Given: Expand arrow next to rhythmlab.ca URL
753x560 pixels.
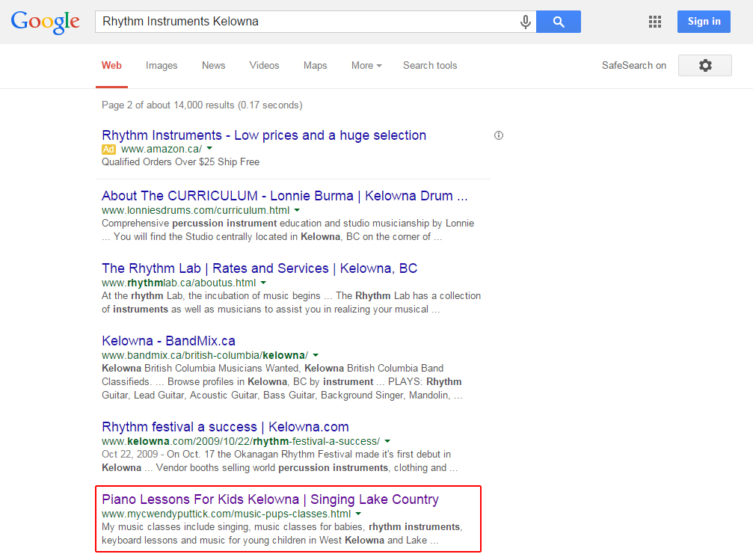Looking at the screenshot, I should [x=263, y=283].
